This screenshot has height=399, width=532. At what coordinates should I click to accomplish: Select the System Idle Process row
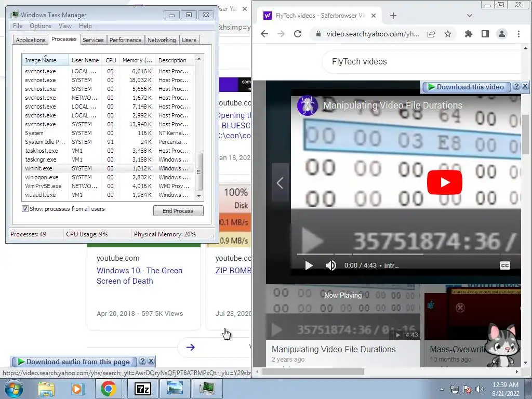108,142
